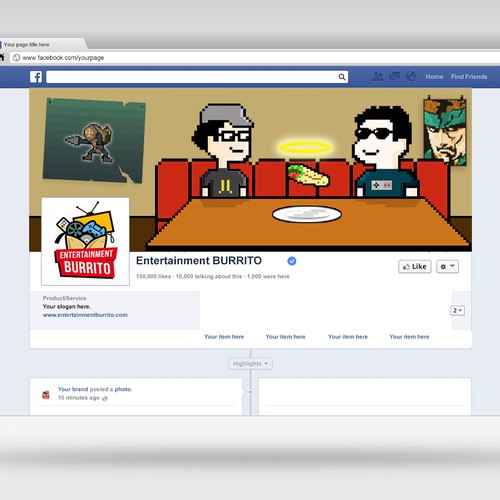500x500 pixels.
Task: Click the Like button
Action: [x=415, y=266]
